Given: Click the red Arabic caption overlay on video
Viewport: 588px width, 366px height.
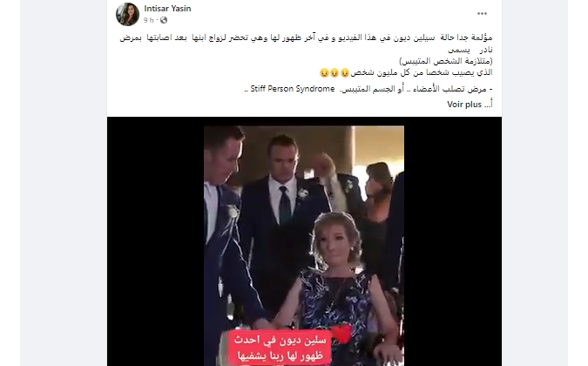Looking at the screenshot, I should (278, 348).
